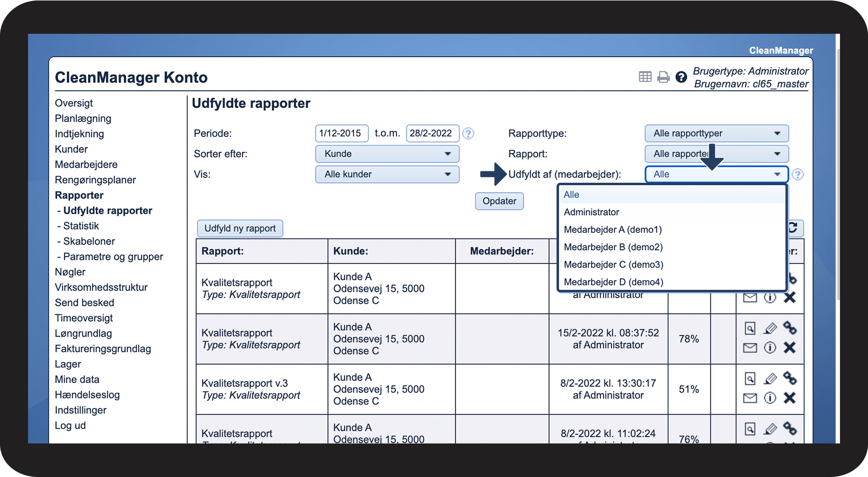Image resolution: width=868 pixels, height=477 pixels.
Task: Delete the 78% report with X icon
Action: pos(789,348)
